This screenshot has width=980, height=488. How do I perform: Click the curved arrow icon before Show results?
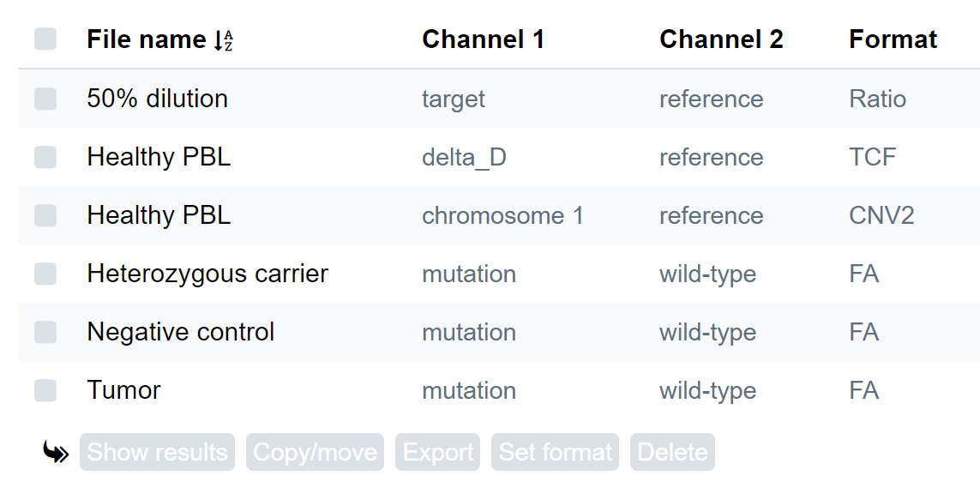(57, 452)
